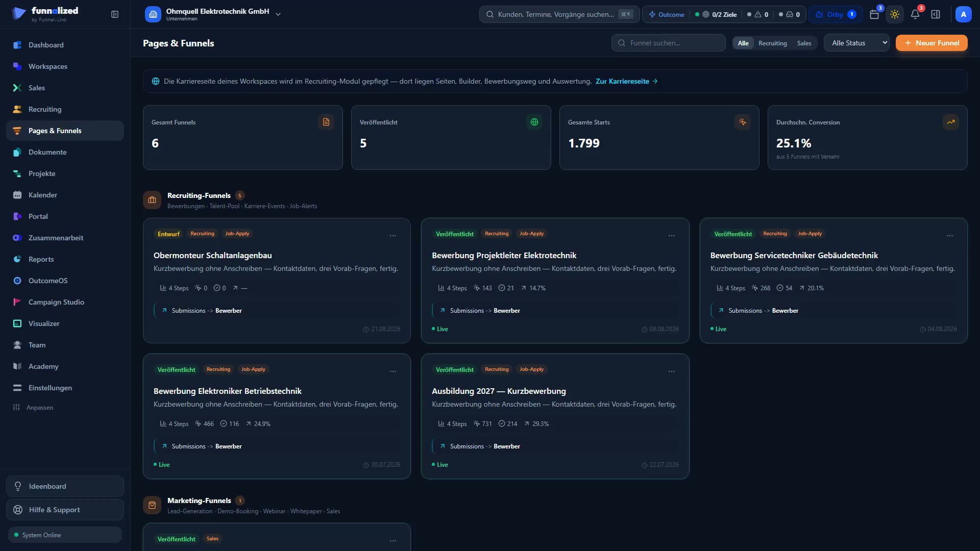Open the Outcome button

pyautogui.click(x=667, y=14)
